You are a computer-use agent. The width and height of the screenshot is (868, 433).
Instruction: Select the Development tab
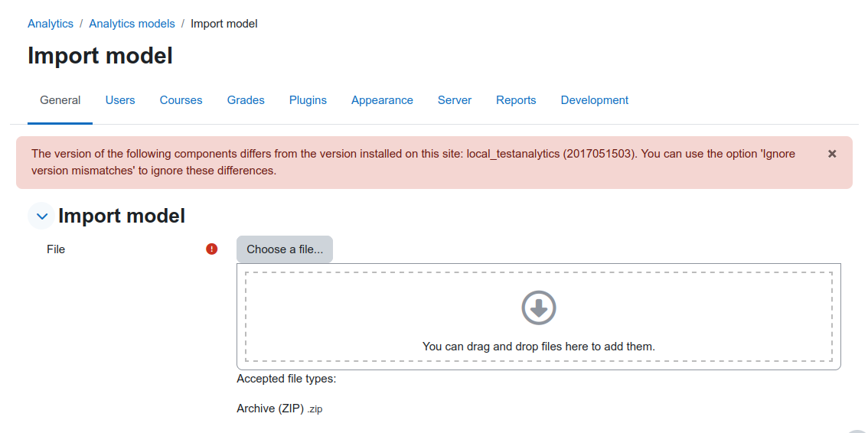click(595, 100)
